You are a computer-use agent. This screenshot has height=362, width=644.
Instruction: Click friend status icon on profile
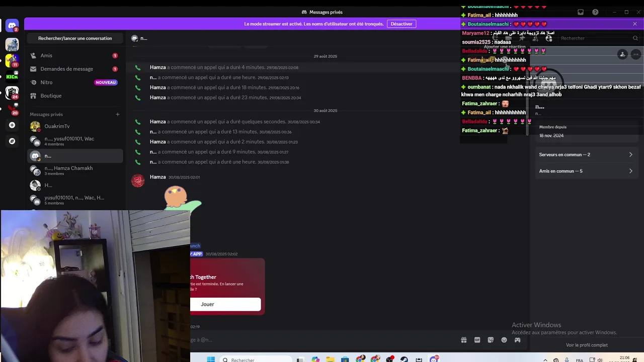pos(622,54)
